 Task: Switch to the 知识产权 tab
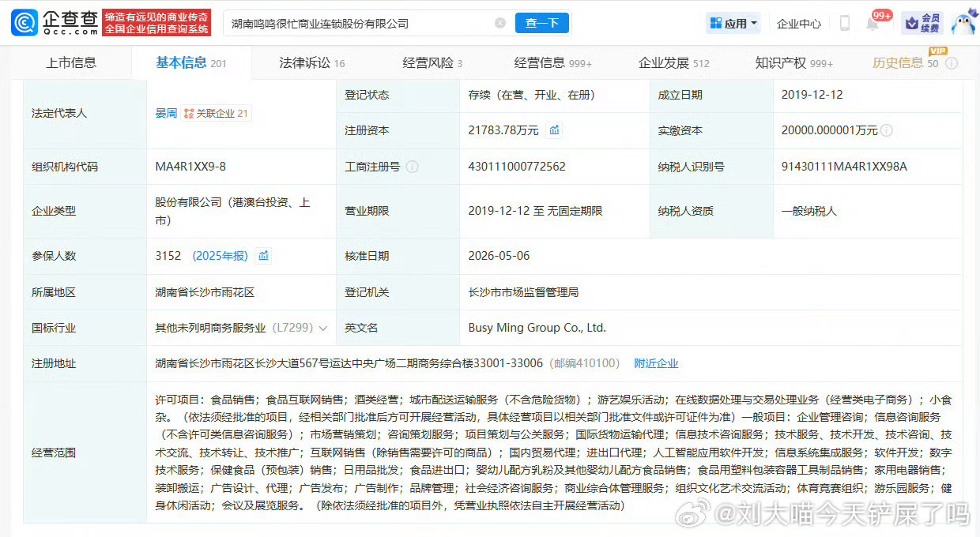tap(794, 63)
